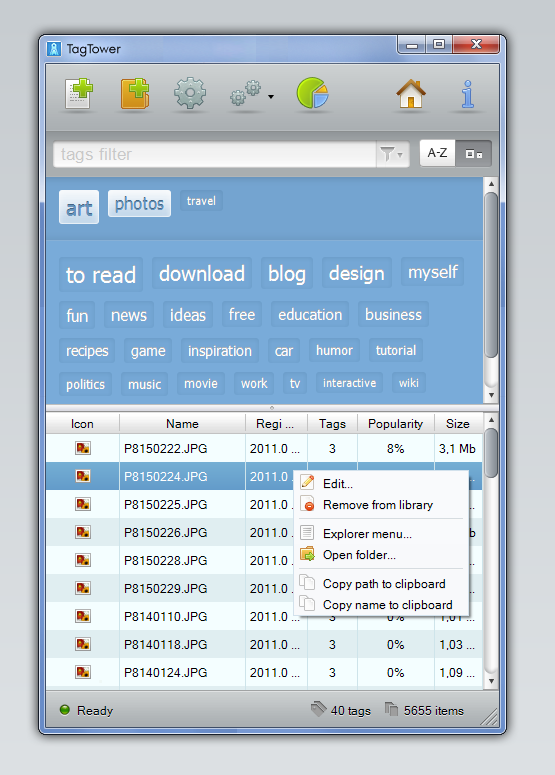Viewport: 555px width, 775px height.
Task: Go home via the house icon
Action: click(x=411, y=93)
